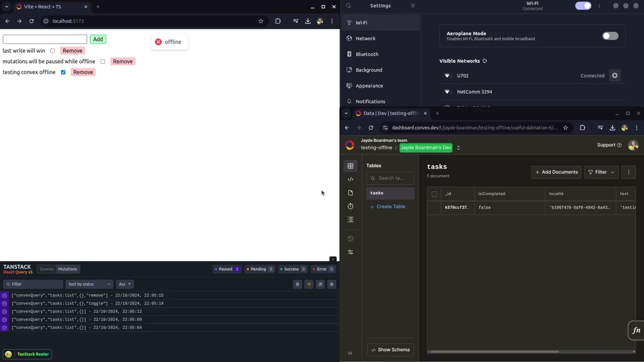Expand the tab search chevron in the Vite window
Screen dimensions: 644x362
(x=7, y=7)
